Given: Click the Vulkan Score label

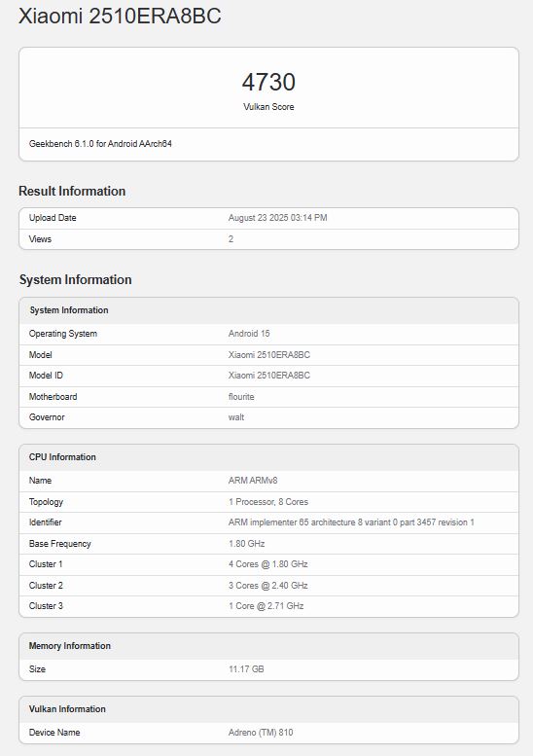Looking at the screenshot, I should tap(268, 107).
